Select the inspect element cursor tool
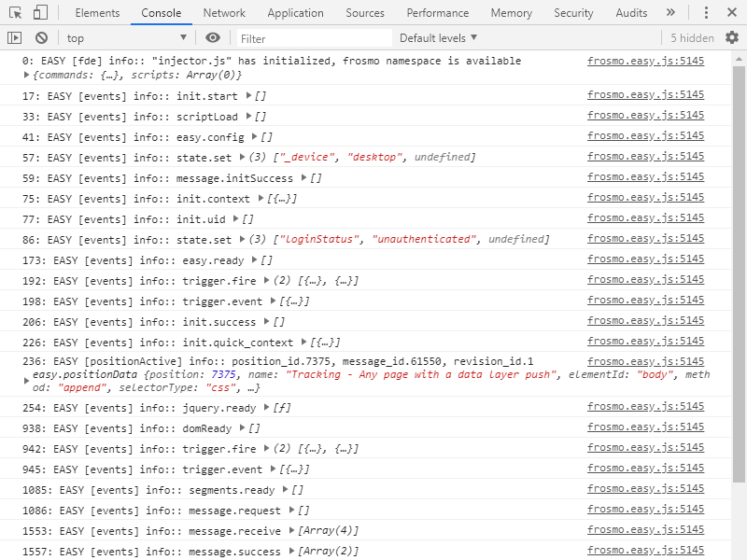Image resolution: width=747 pixels, height=560 pixels. (15, 12)
